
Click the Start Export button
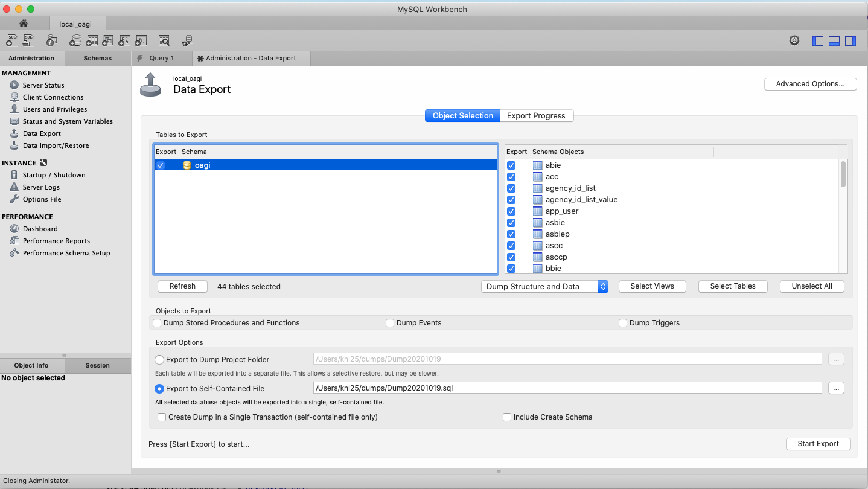pos(819,444)
